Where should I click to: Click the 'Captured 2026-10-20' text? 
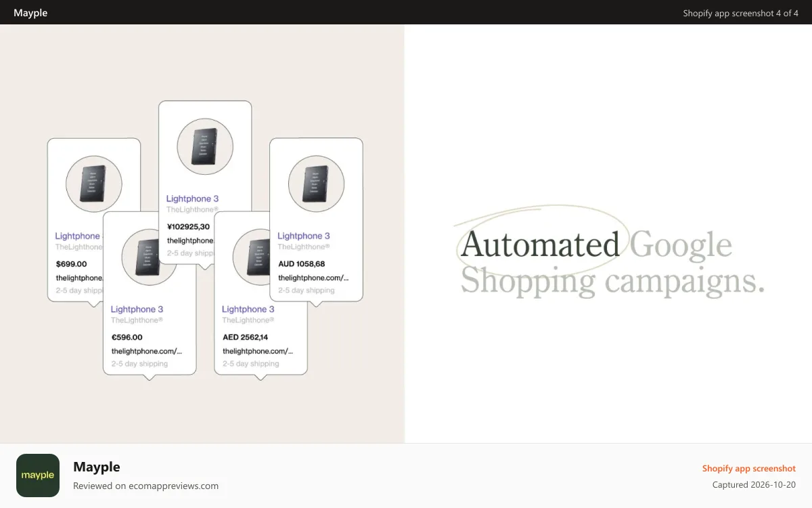tap(754, 484)
